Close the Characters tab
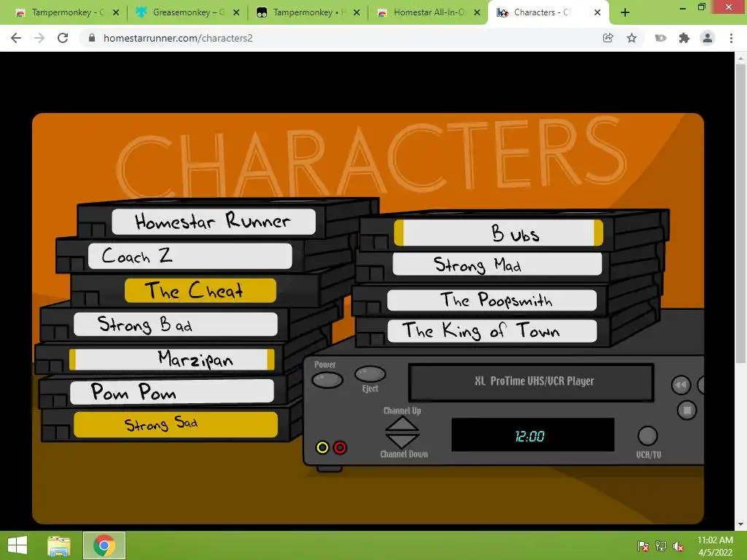Viewport: 747px width, 560px height. point(597,13)
